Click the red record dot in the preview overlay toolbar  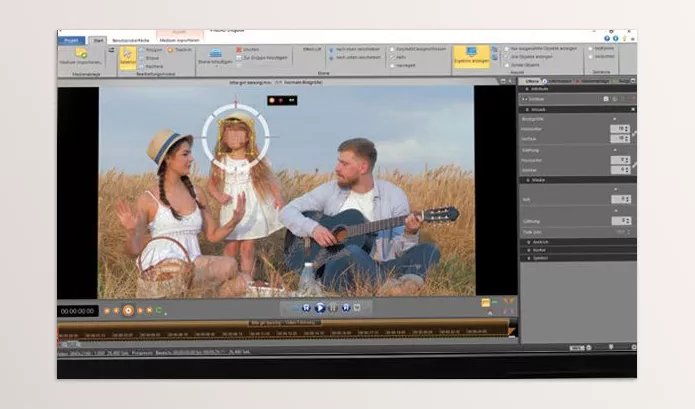tap(281, 101)
